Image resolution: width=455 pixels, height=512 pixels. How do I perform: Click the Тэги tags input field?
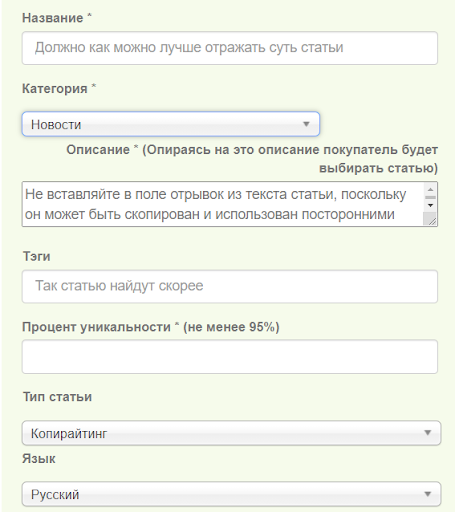pos(230,287)
